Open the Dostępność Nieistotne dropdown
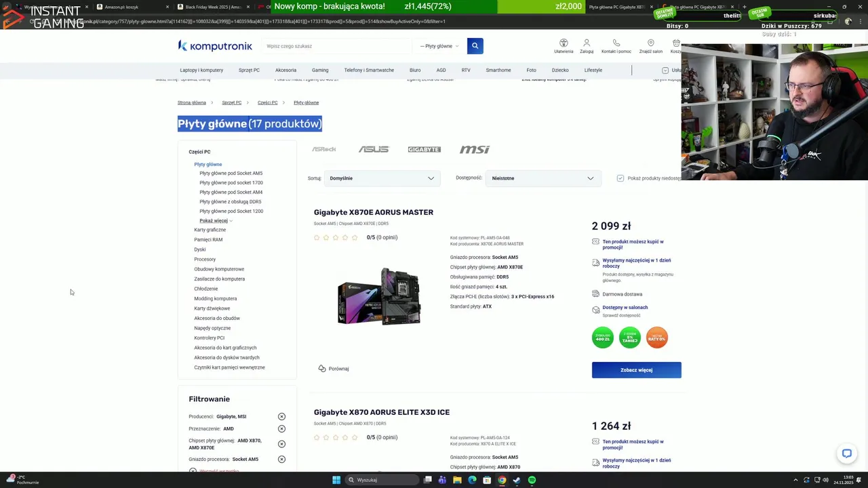The width and height of the screenshot is (868, 488). pos(542,178)
